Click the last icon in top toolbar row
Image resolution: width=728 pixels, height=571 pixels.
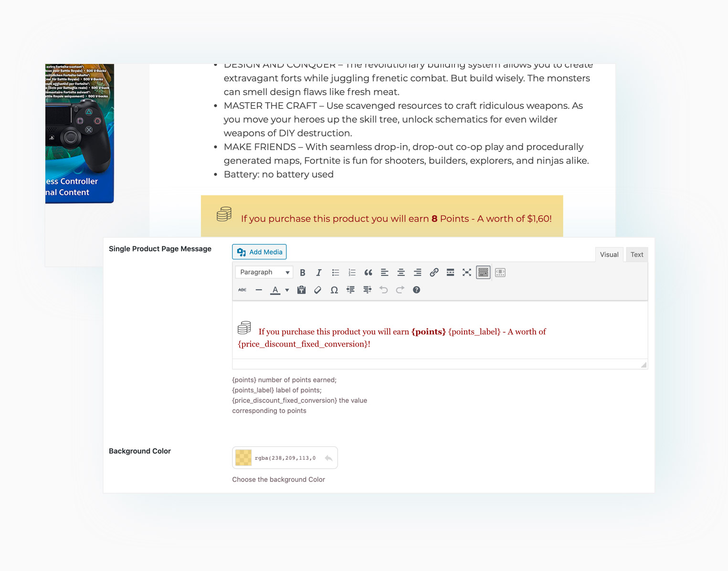tap(500, 273)
